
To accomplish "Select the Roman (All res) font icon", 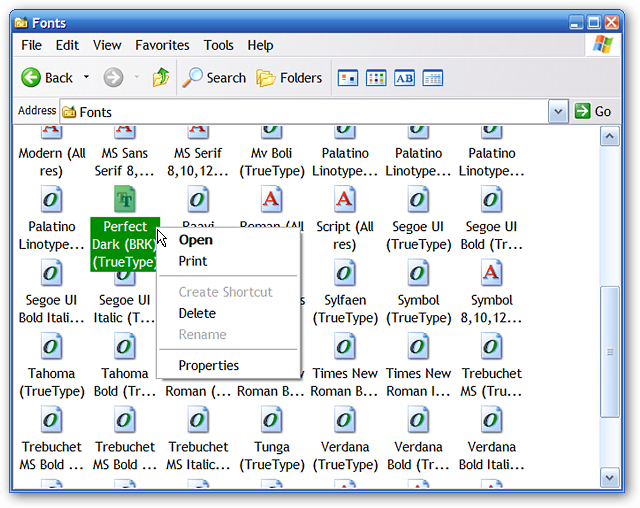I will coord(271,199).
